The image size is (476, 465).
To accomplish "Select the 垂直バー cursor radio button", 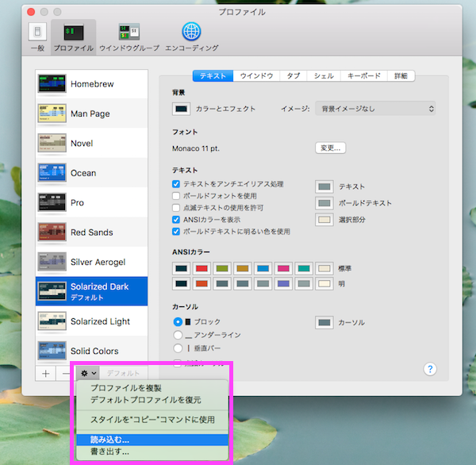I will pos(178,348).
